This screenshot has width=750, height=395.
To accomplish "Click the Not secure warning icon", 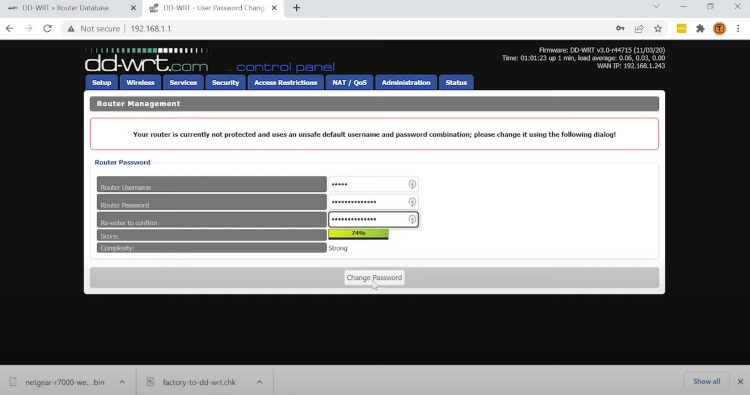I will click(x=71, y=29).
